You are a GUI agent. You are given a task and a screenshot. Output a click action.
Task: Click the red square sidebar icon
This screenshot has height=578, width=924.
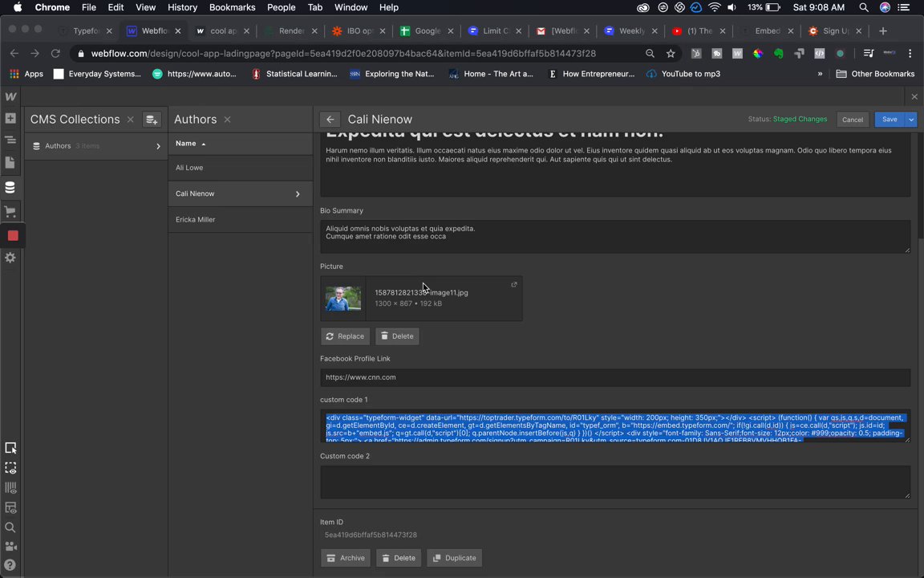tap(12, 235)
